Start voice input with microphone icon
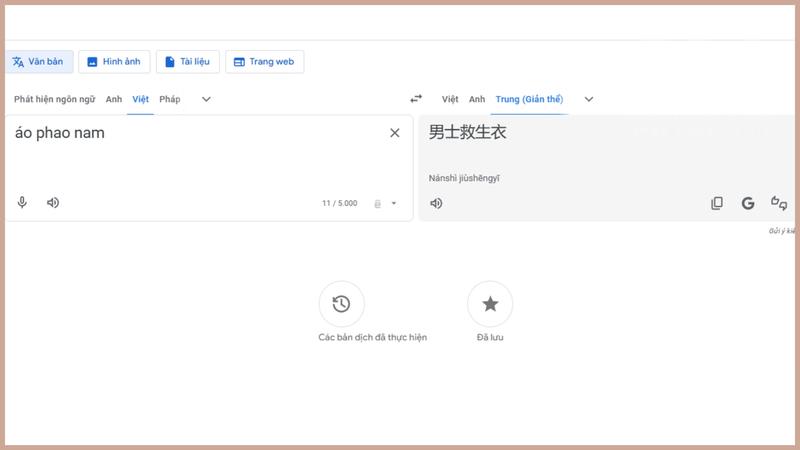The height and width of the screenshot is (450, 800). click(x=22, y=203)
